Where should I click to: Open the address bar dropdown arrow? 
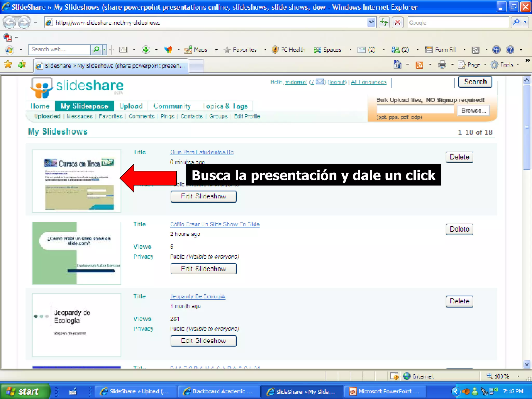(371, 22)
